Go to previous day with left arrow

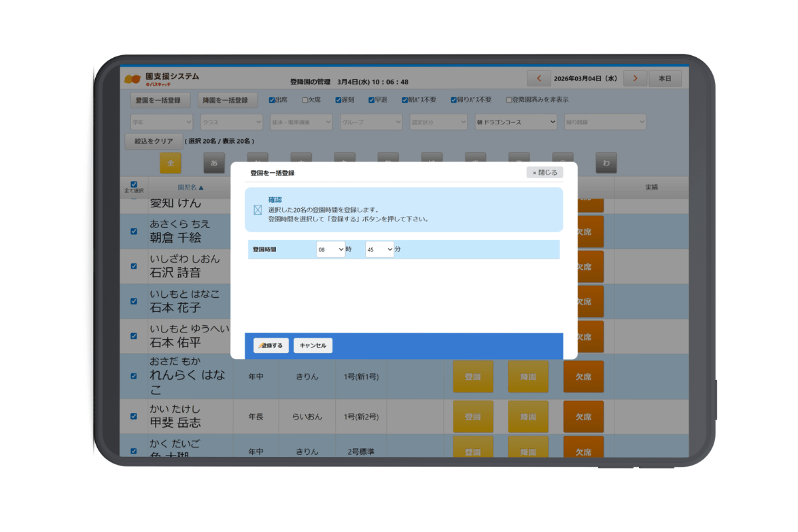[x=539, y=78]
